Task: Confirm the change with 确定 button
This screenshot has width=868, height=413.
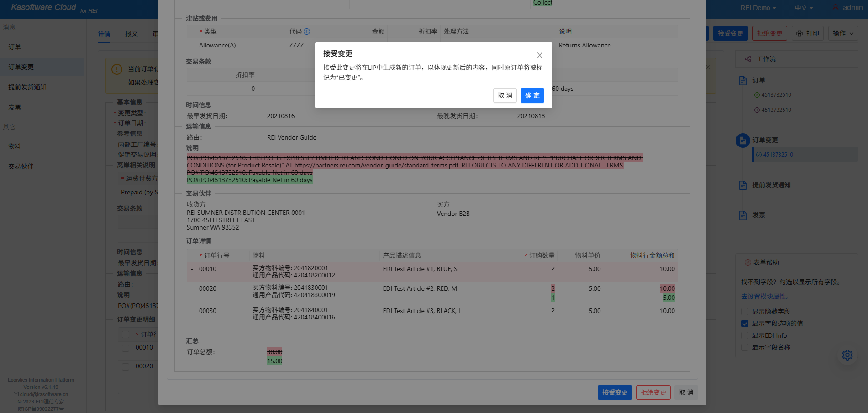Action: click(532, 95)
